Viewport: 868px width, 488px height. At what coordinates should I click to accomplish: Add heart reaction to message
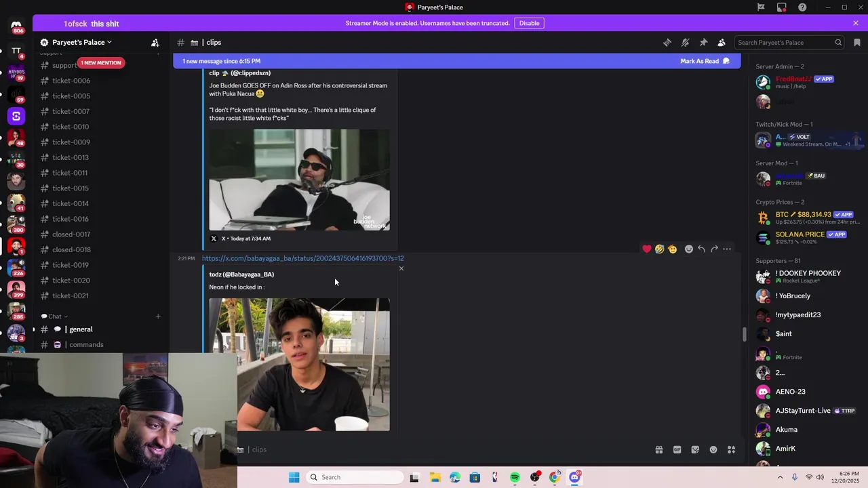click(x=647, y=249)
